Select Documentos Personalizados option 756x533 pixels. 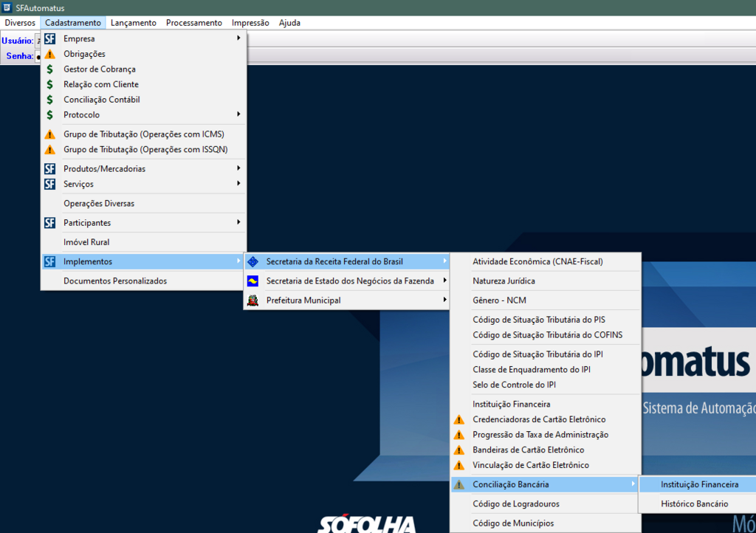(x=115, y=281)
